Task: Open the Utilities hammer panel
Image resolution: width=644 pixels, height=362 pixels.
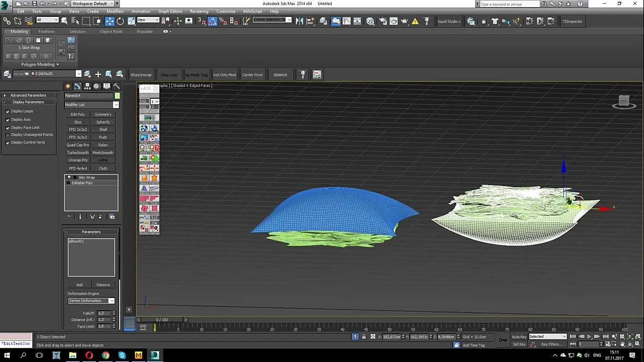Action: tap(116, 86)
